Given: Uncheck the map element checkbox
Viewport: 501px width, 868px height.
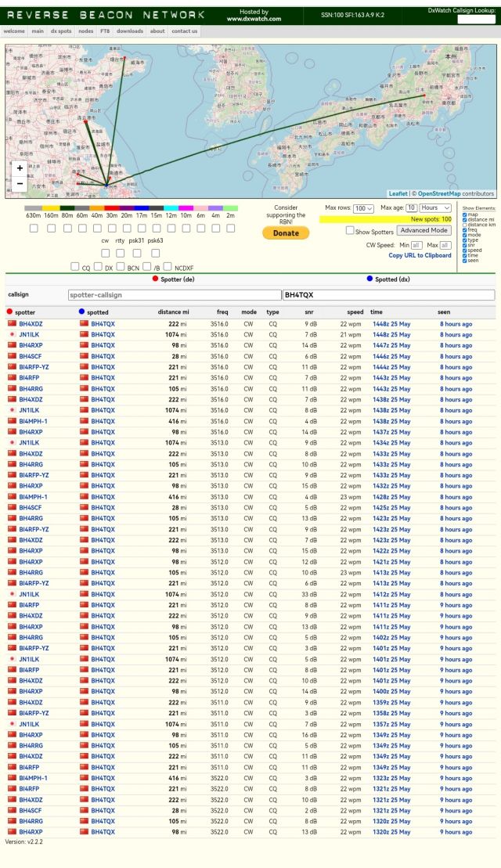Looking at the screenshot, I should pos(464,214).
